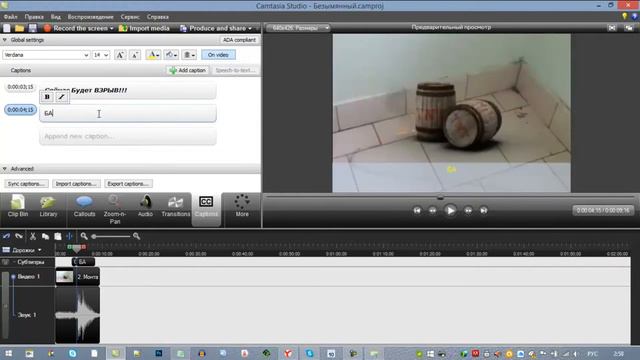Open the caption fill color dropdown
The height and width of the screenshot is (360, 640).
pos(171,55)
